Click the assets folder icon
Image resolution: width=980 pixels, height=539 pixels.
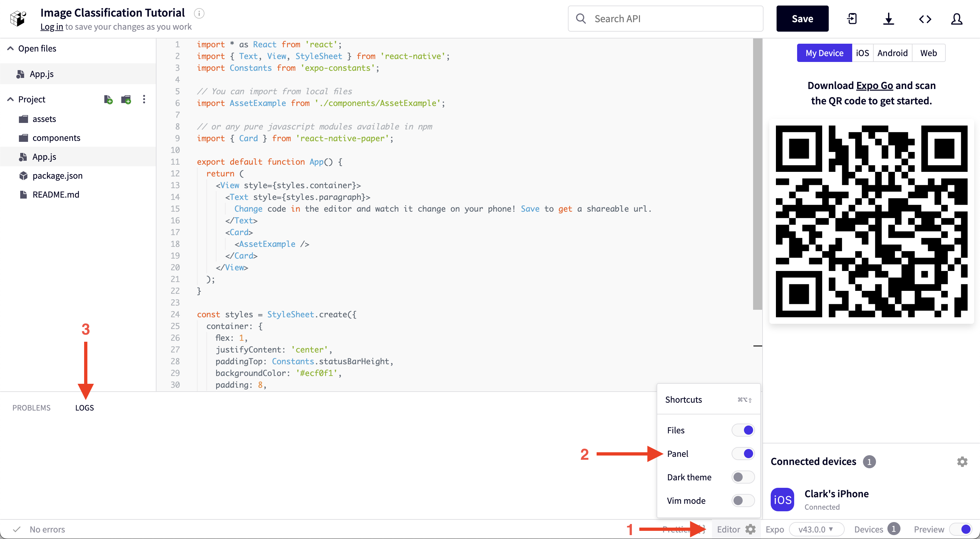pyautogui.click(x=23, y=119)
